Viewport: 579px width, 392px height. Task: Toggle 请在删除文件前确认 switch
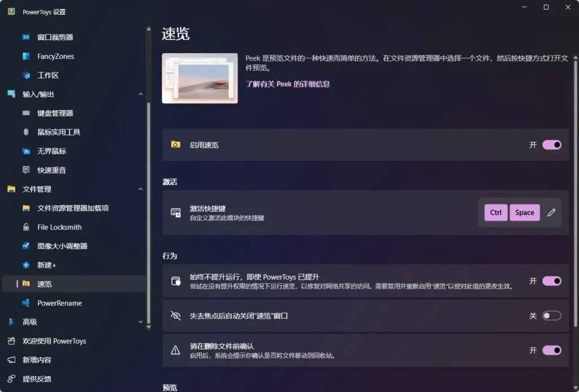pos(552,350)
